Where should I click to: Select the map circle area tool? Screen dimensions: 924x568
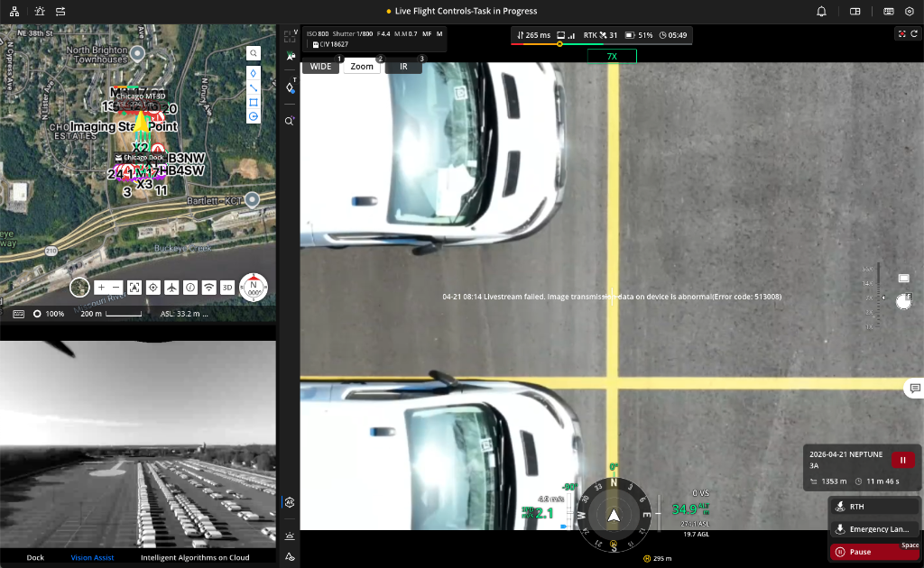coord(254,116)
